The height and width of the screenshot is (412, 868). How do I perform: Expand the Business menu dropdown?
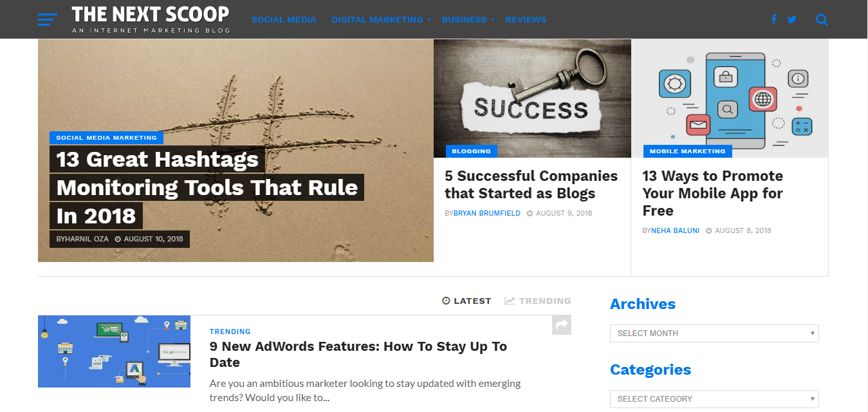coord(468,19)
